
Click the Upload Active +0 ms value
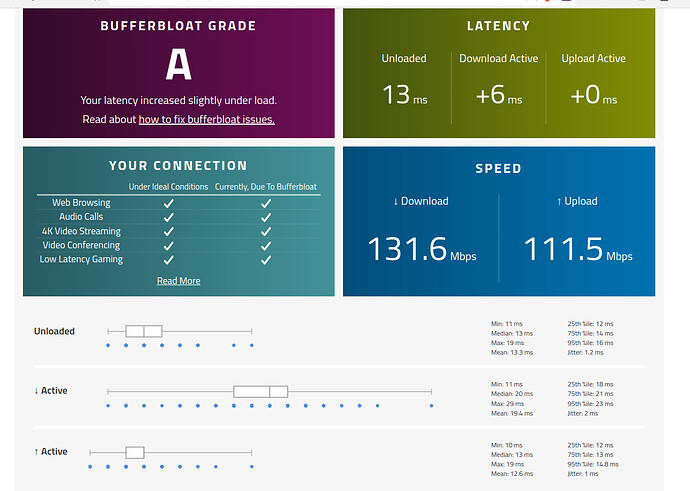pos(593,95)
